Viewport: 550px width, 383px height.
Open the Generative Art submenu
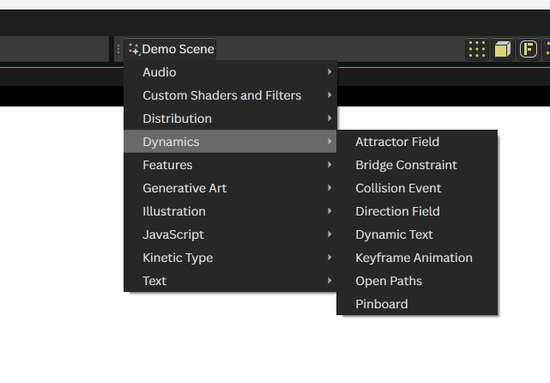pyautogui.click(x=230, y=188)
